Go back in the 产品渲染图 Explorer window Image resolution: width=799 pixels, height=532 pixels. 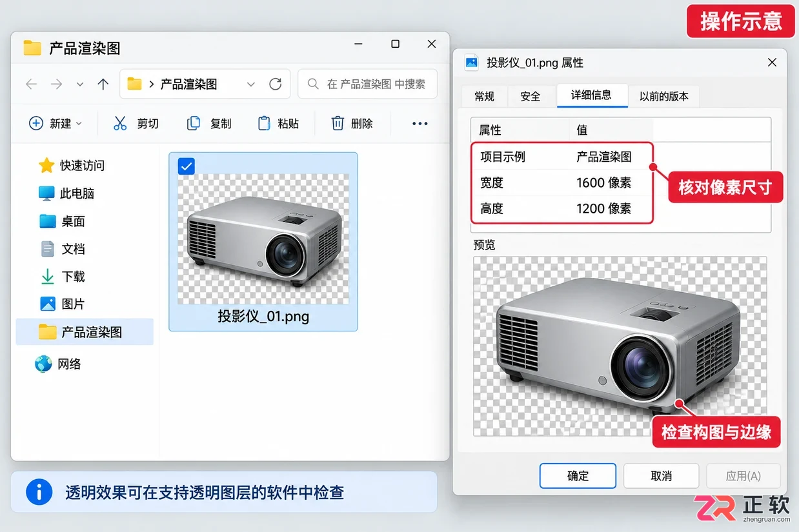coord(31,84)
